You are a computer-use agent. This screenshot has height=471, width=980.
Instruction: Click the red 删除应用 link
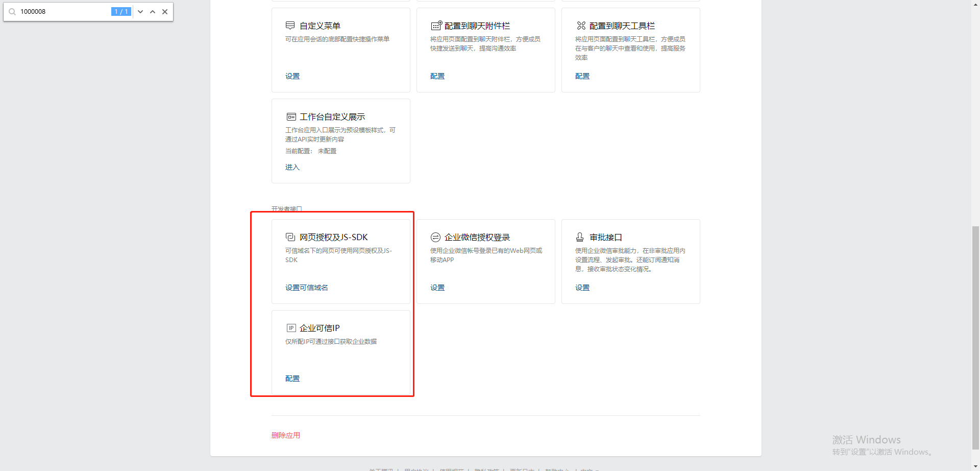pyautogui.click(x=286, y=435)
